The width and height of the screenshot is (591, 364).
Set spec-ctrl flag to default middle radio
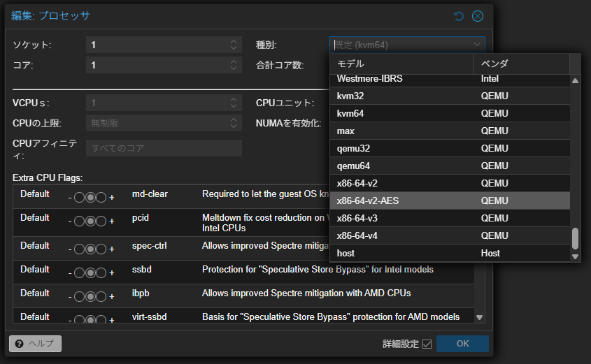pyautogui.click(x=90, y=249)
